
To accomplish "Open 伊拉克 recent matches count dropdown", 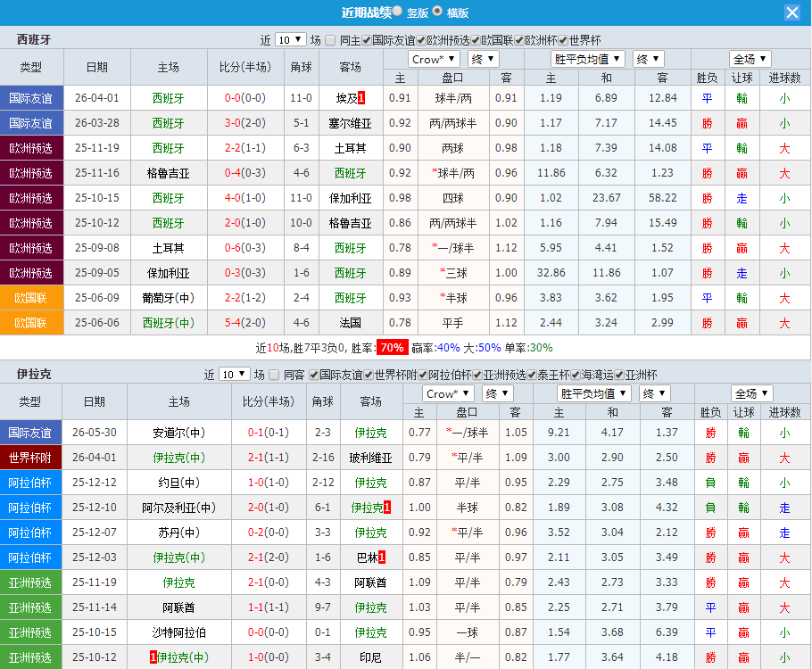I will [x=235, y=374].
